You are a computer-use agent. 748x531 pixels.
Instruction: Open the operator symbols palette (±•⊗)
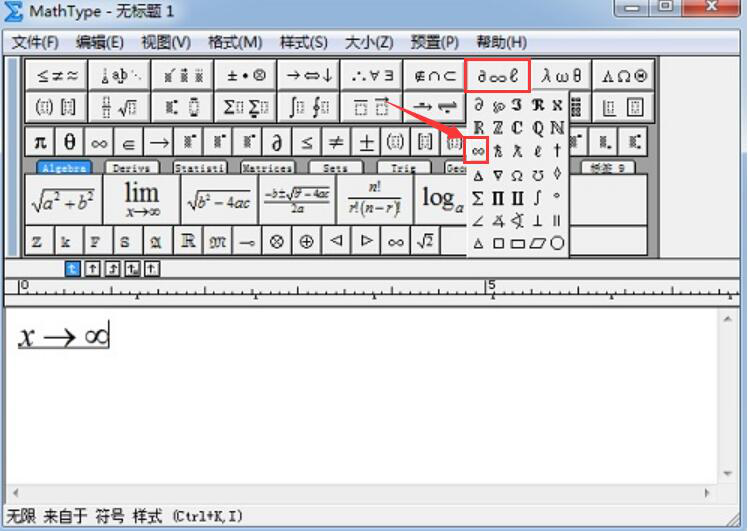point(245,75)
